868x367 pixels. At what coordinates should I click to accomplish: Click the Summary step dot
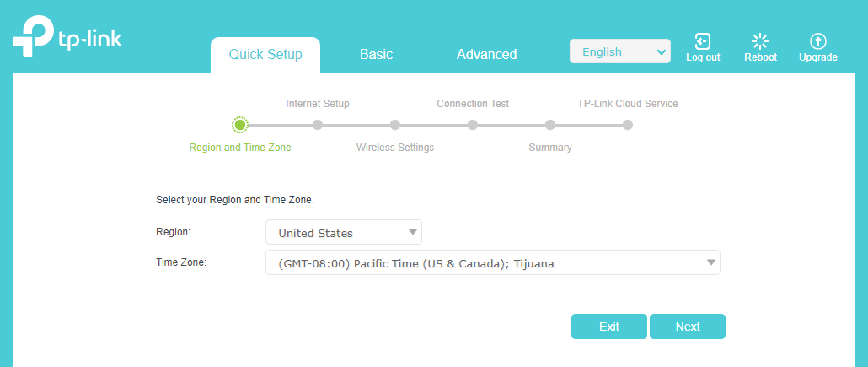pos(550,125)
